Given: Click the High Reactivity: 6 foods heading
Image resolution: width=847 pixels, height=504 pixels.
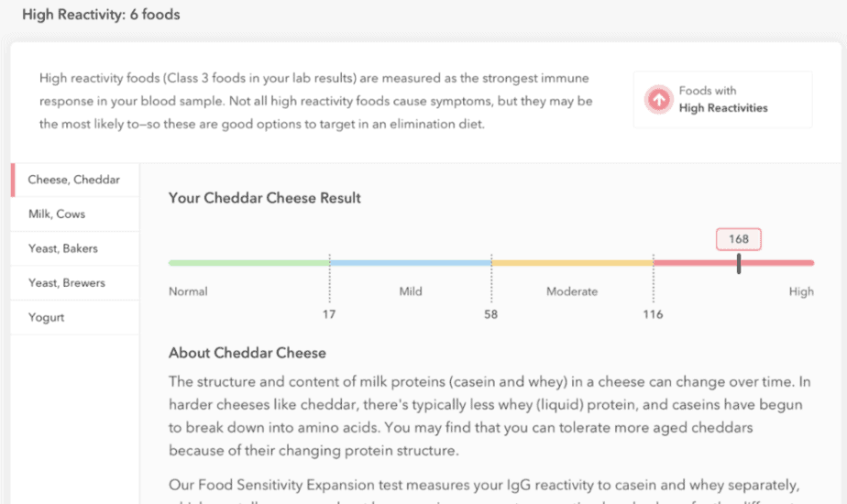Looking at the screenshot, I should point(101,15).
